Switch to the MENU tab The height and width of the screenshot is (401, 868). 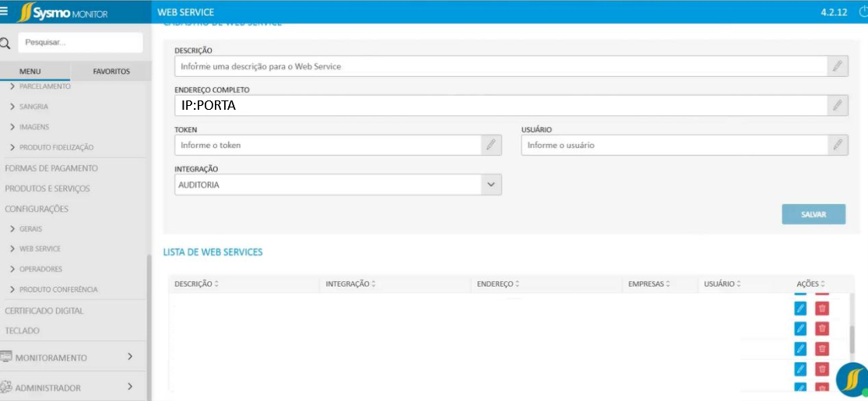(x=30, y=72)
